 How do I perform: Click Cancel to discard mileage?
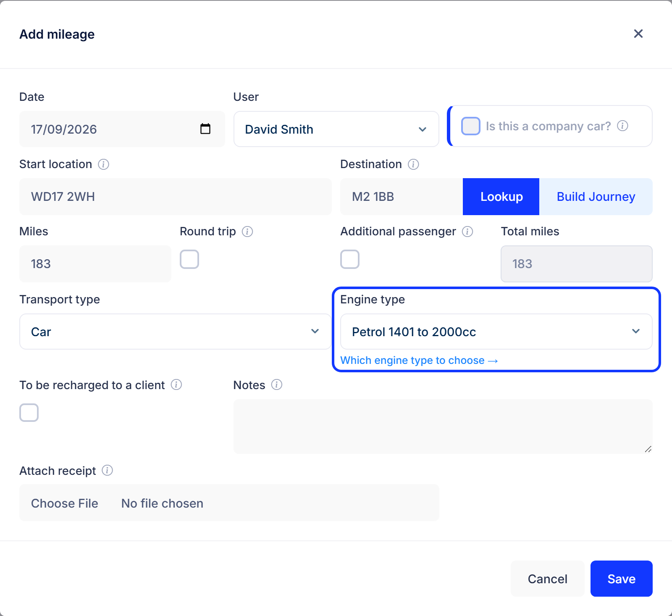(x=547, y=579)
